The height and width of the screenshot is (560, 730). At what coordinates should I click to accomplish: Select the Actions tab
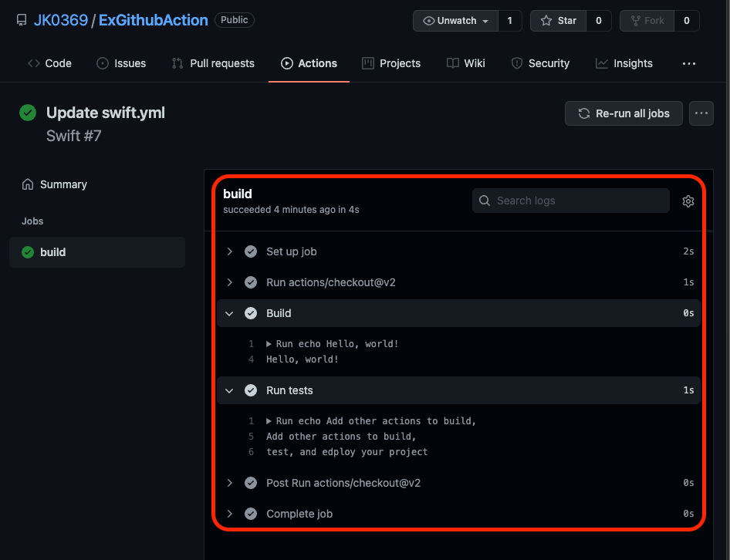309,63
